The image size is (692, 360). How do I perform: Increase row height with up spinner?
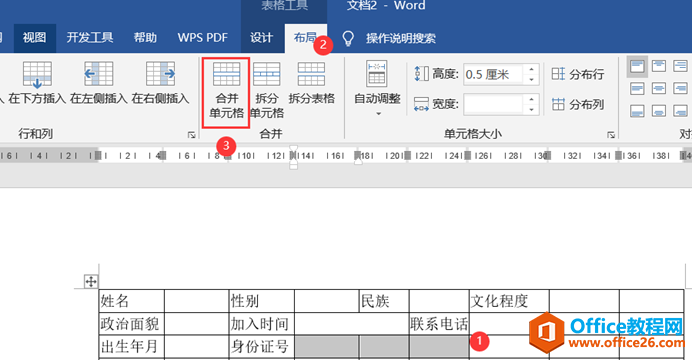coord(531,69)
